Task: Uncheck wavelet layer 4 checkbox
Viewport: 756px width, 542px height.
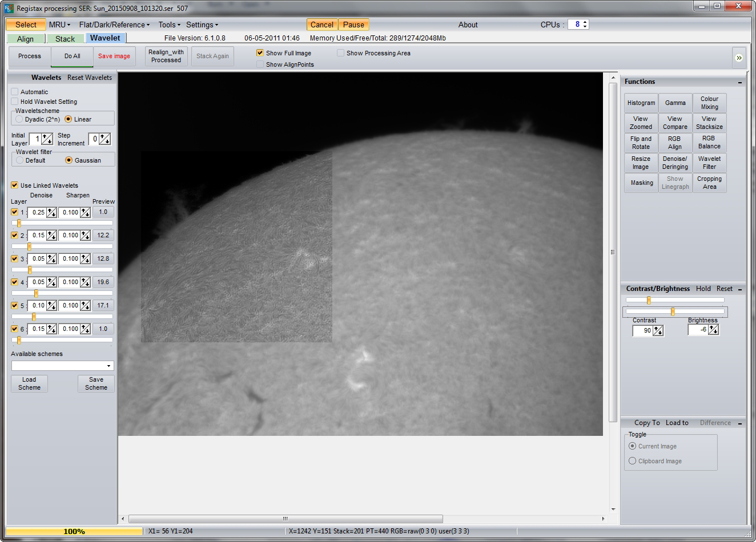Action: click(15, 282)
